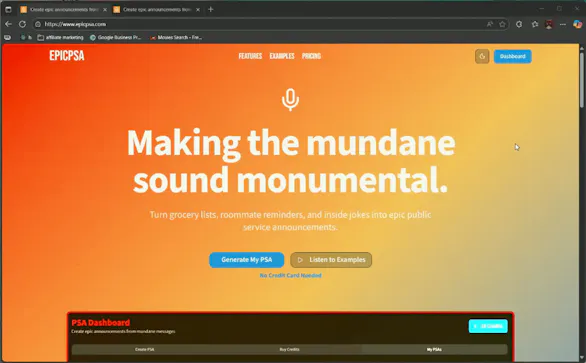Click the scrollbar down arrow
The width and height of the screenshot is (586, 363).
(582, 358)
